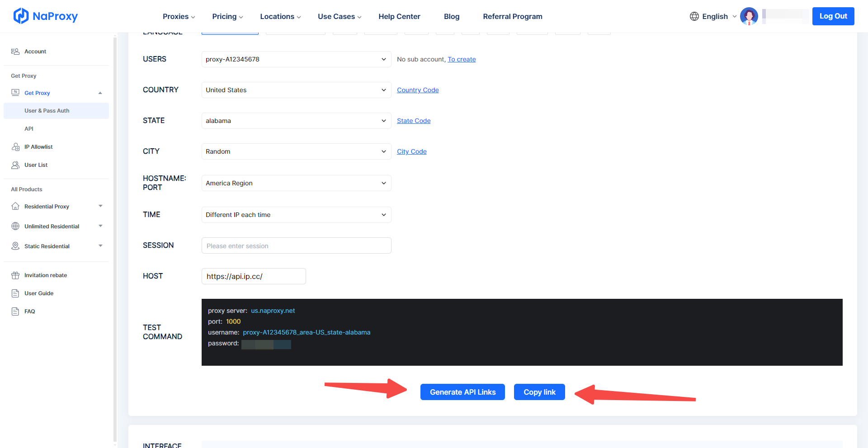Open the User Guide document icon
The image size is (868, 448).
[15, 293]
